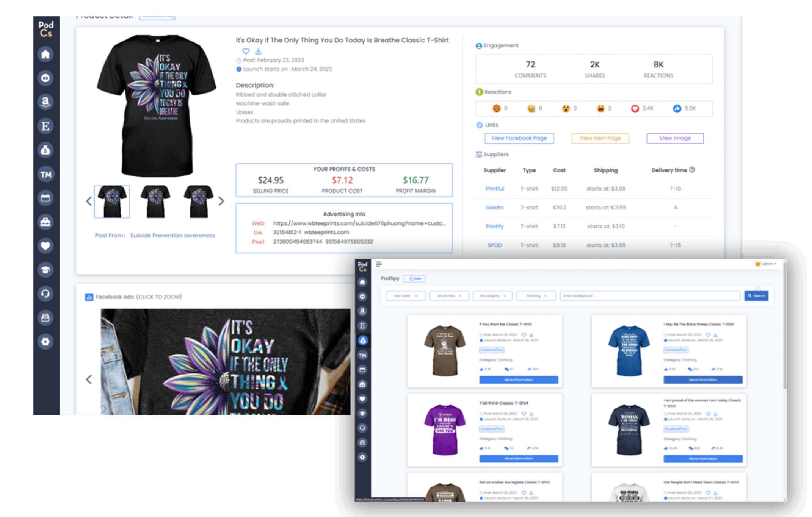Open the bag/orders icon in sidebar
The image size is (812, 517).
click(x=46, y=222)
